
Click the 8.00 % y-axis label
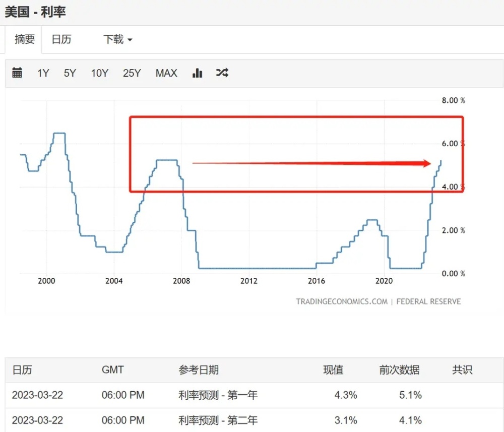pyautogui.click(x=454, y=100)
